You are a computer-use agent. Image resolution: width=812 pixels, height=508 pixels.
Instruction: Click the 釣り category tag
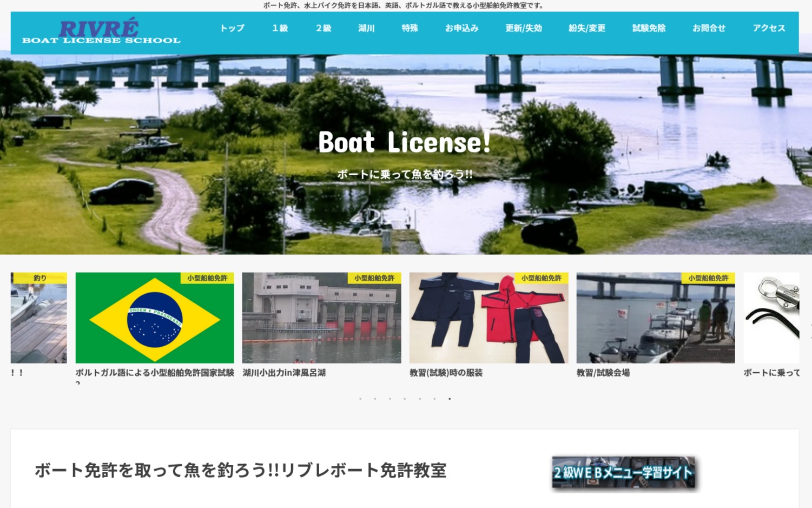(x=39, y=278)
